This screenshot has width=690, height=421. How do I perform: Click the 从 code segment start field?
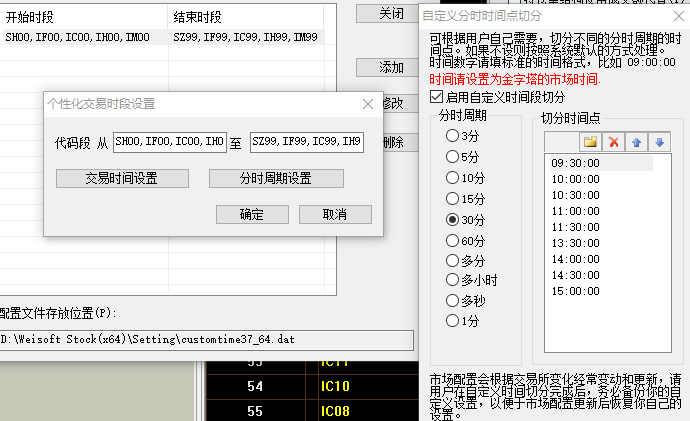coord(170,142)
